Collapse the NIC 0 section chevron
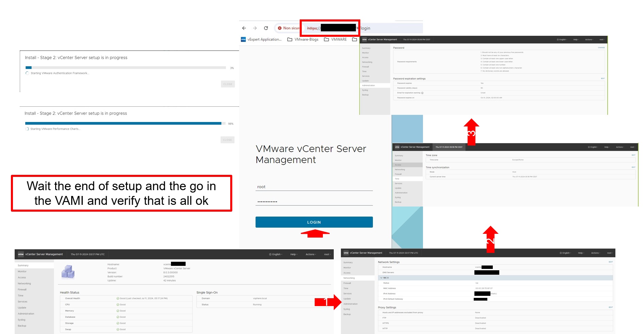This screenshot has width=644, height=334. 381,278
